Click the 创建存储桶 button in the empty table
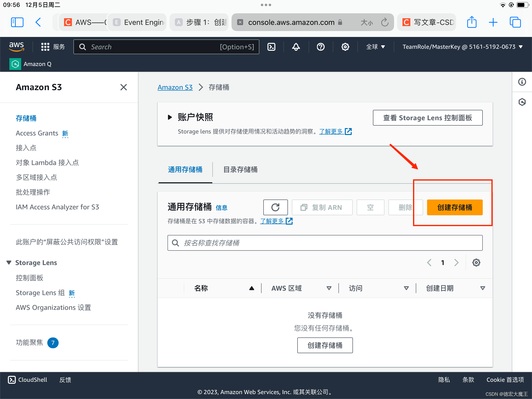 point(325,345)
